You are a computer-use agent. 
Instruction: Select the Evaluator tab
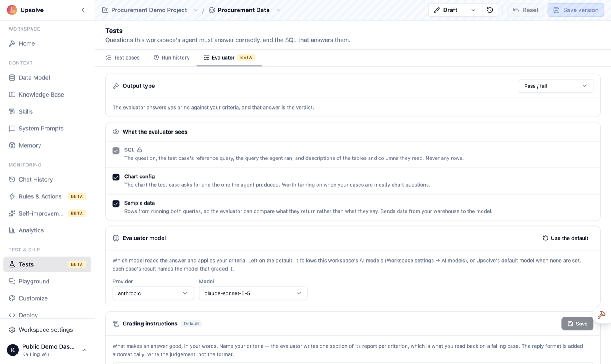coord(229,58)
